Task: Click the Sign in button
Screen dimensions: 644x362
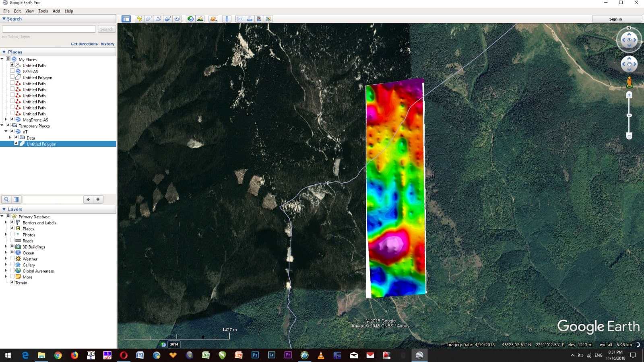Action: coord(615,19)
